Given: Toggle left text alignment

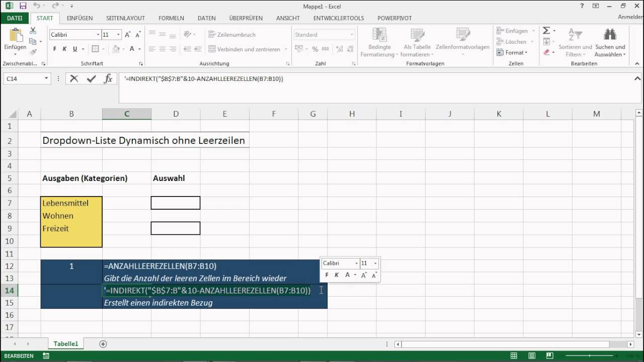Looking at the screenshot, I should pyautogui.click(x=152, y=49).
